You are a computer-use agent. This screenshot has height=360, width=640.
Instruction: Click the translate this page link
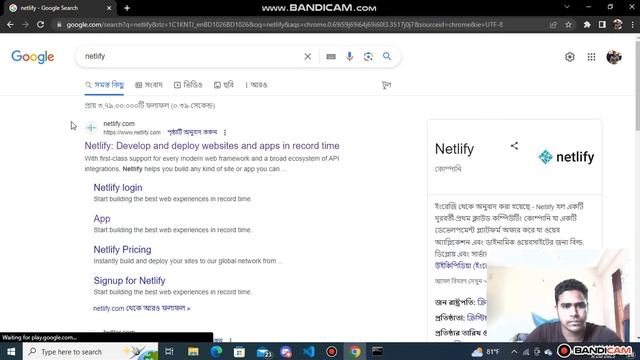point(192,132)
